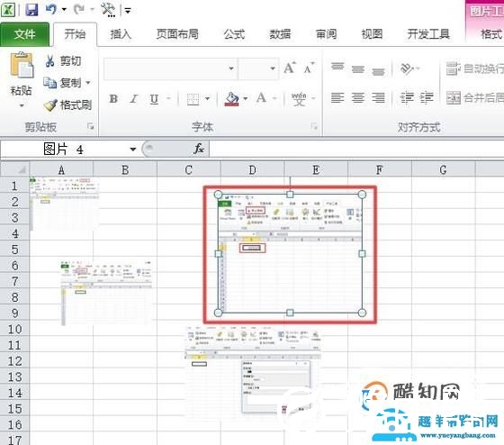Click the Middle Align icon
The width and height of the screenshot is (504, 445).
click(x=358, y=68)
